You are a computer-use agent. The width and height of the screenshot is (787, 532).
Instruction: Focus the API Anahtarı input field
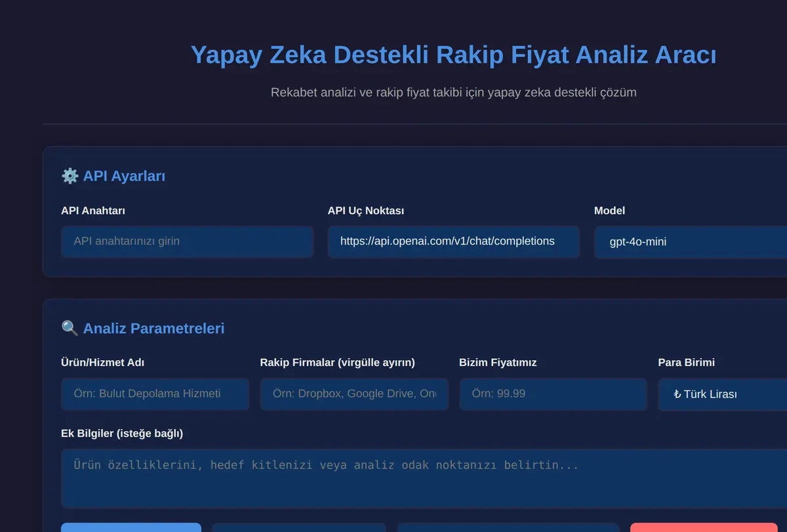tap(187, 241)
